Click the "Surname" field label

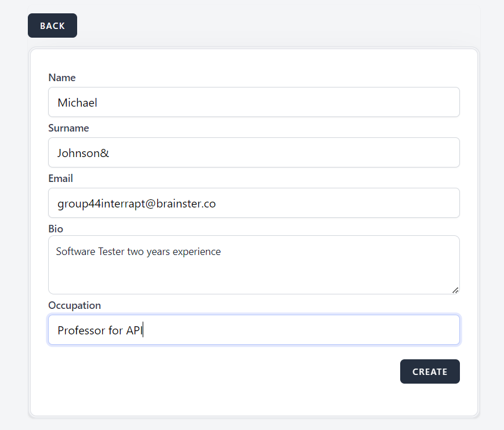(68, 128)
